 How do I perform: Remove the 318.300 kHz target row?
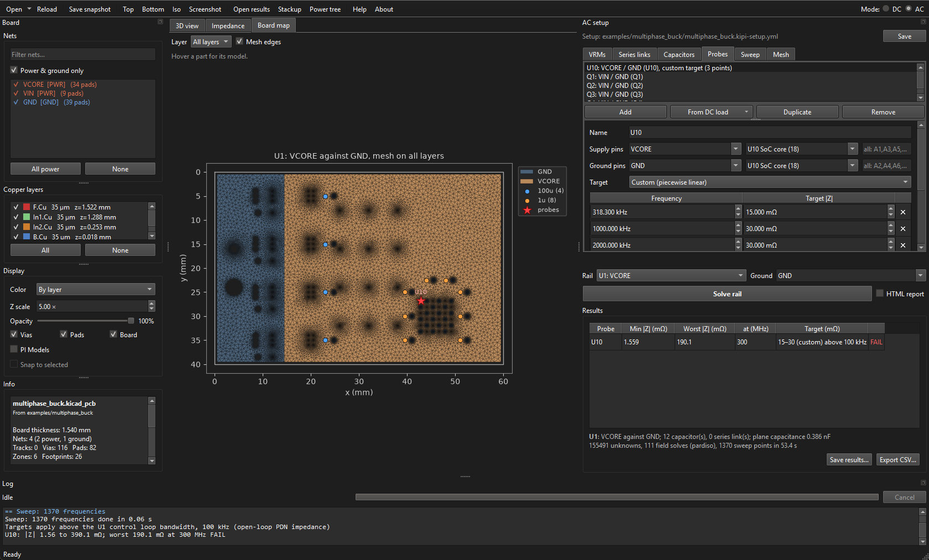(902, 212)
